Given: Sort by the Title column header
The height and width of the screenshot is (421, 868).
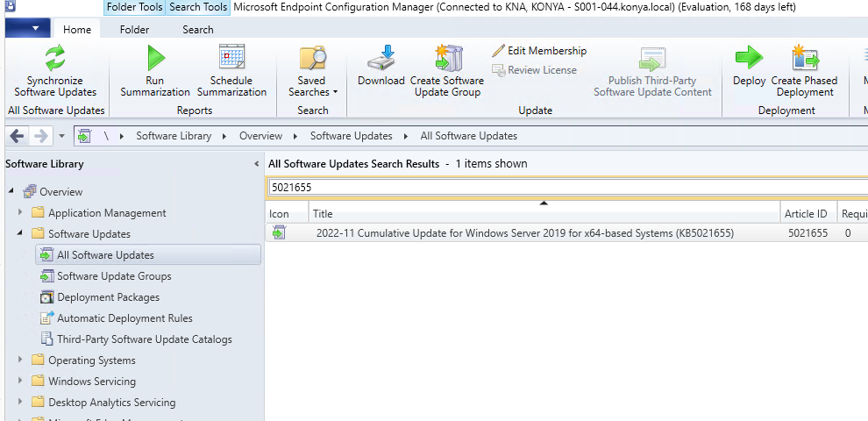Looking at the screenshot, I should click(x=544, y=213).
